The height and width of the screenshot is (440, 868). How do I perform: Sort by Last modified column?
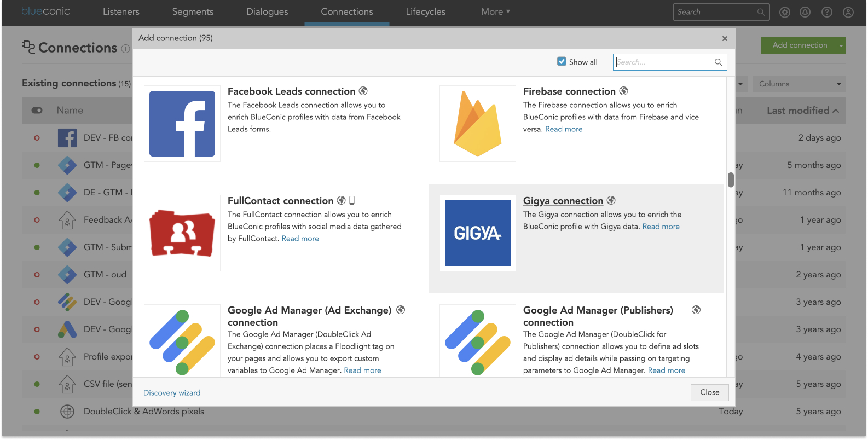coord(802,111)
